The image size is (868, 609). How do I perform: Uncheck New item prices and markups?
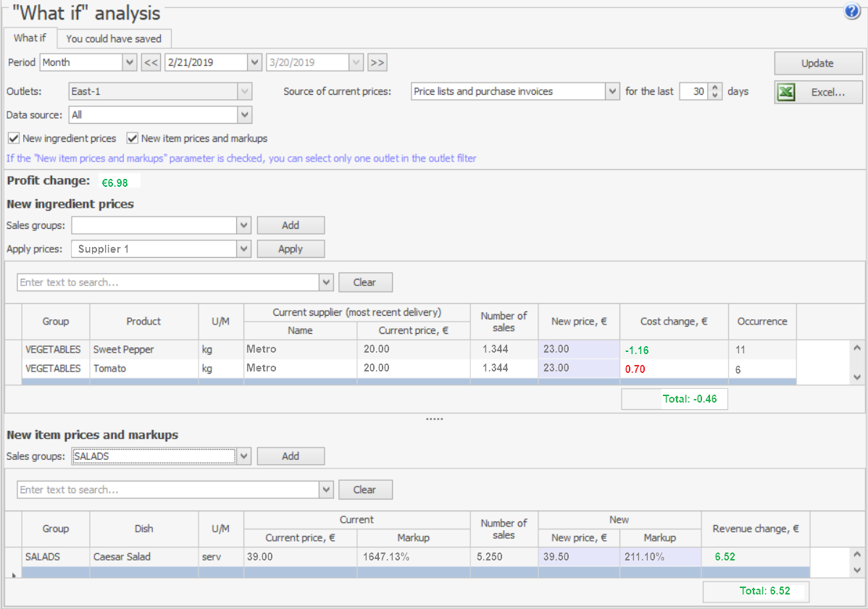[133, 138]
